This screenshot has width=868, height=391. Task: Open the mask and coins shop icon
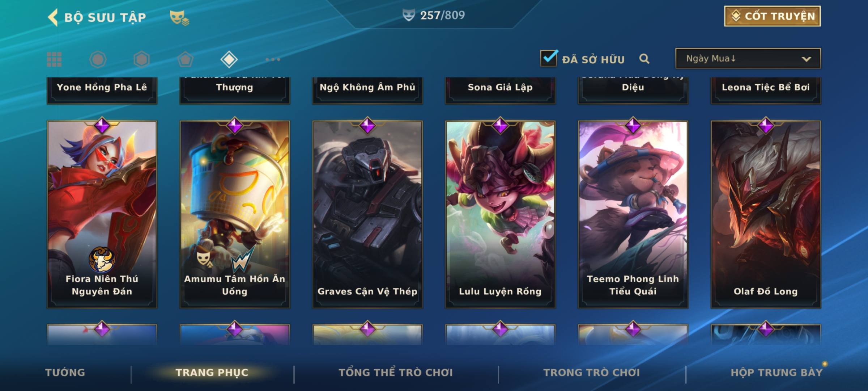click(x=179, y=18)
